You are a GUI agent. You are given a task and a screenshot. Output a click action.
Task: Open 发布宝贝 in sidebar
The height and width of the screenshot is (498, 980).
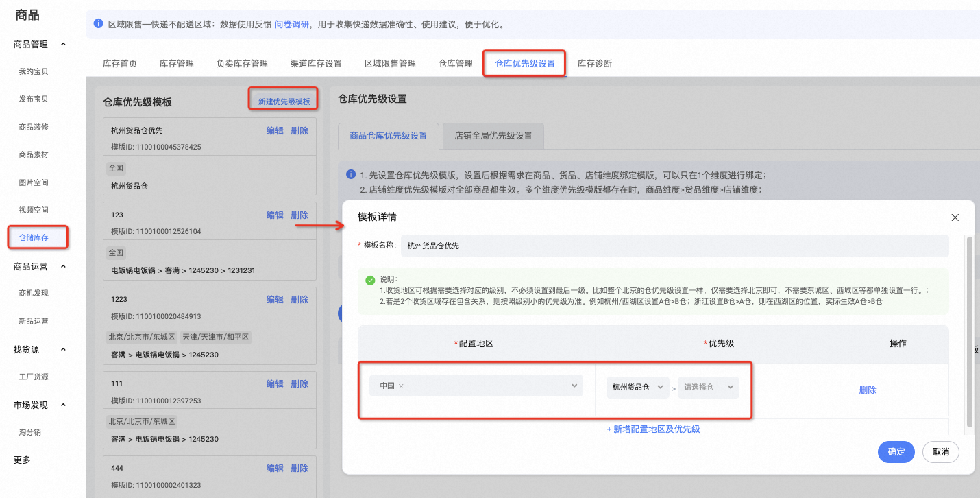point(34,99)
